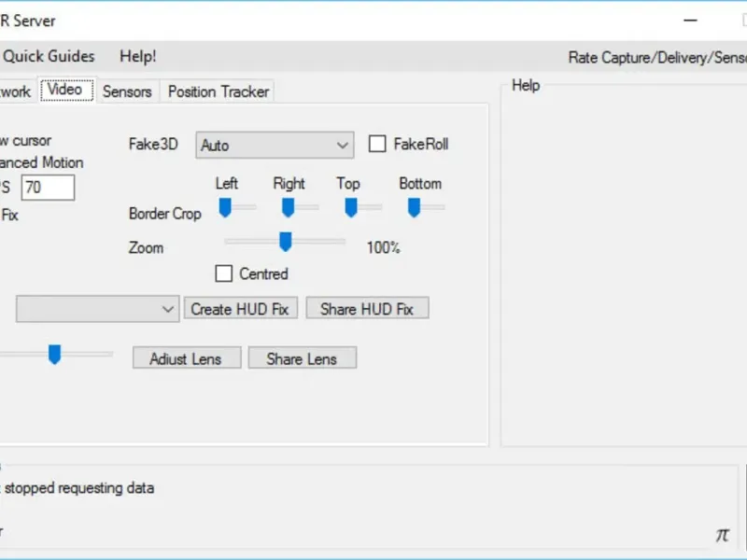Click the Zoom slider handle
The width and height of the screenshot is (747, 560).
pos(286,242)
